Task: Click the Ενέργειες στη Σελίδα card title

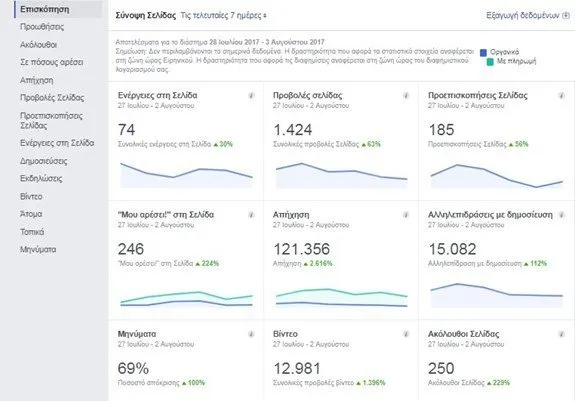Action: point(157,95)
